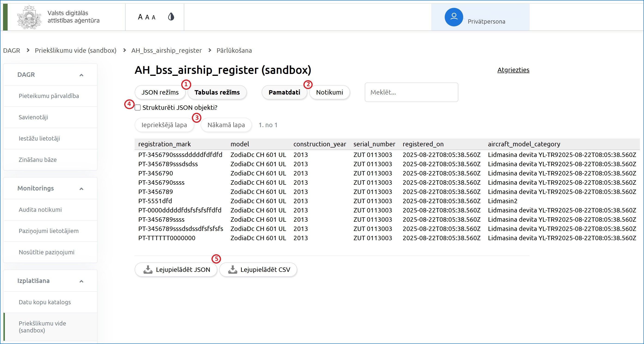The width and height of the screenshot is (644, 344).
Task: Open Paziņojumi lietotājiem in sidebar
Action: [50, 231]
